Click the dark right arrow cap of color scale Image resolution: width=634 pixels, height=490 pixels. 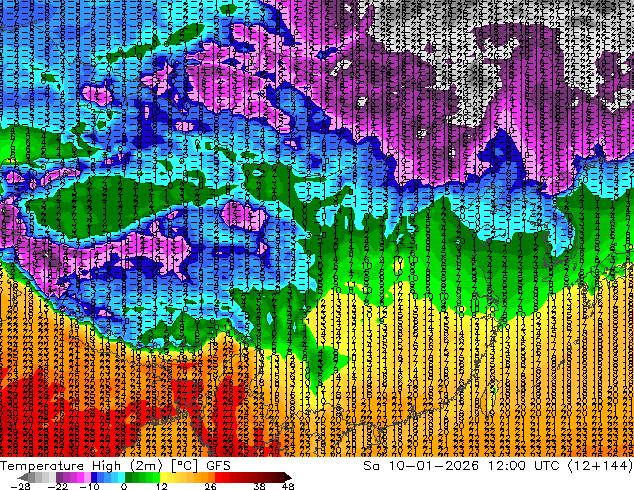[x=287, y=477]
